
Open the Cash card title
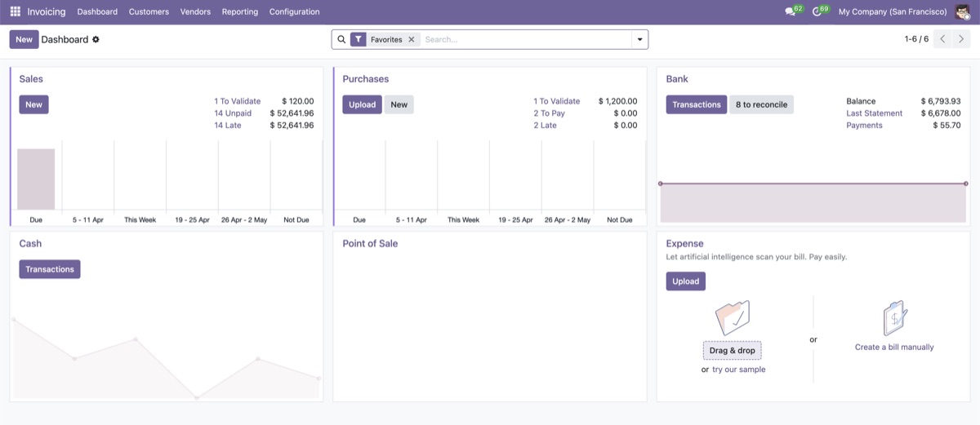click(30, 244)
